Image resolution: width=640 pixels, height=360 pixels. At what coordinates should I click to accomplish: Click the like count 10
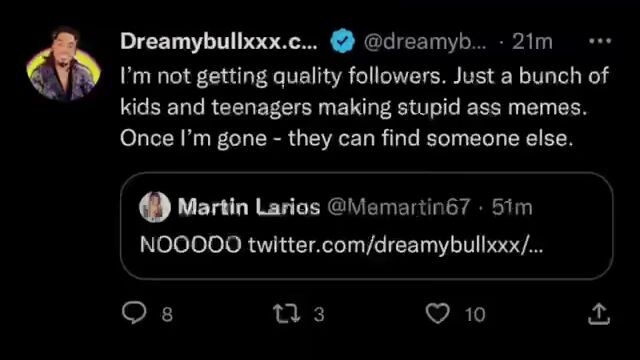[x=475, y=315]
